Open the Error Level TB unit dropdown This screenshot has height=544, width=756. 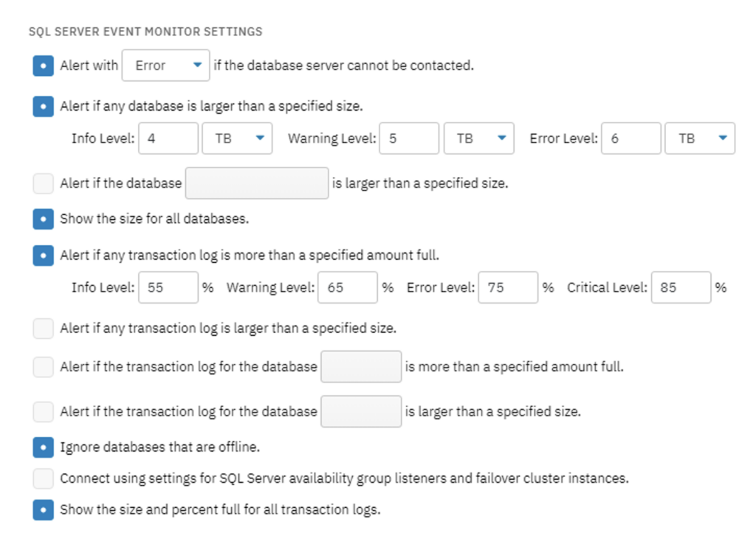click(700, 138)
